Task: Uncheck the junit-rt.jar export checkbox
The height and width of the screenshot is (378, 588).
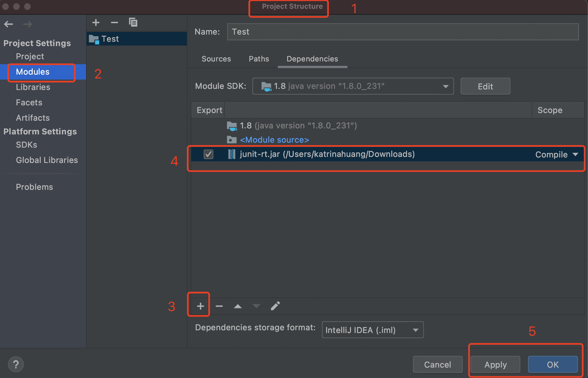Action: click(x=208, y=154)
